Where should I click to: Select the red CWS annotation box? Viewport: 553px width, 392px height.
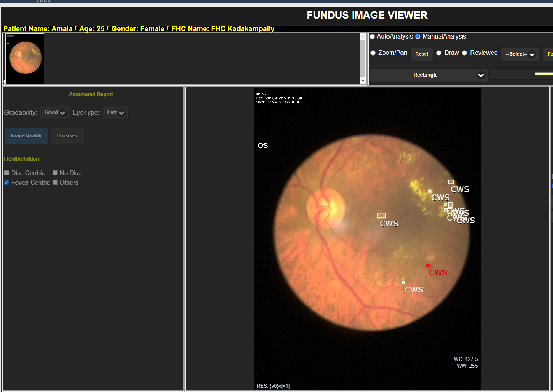(428, 266)
